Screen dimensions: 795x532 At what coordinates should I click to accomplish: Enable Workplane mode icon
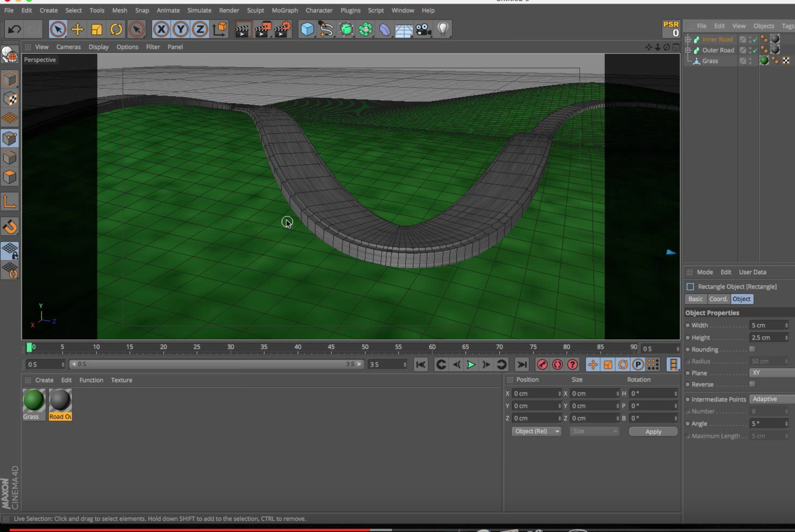10,118
